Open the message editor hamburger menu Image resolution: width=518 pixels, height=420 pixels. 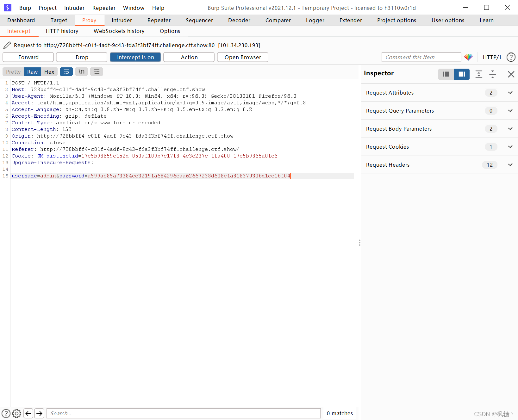(97, 72)
